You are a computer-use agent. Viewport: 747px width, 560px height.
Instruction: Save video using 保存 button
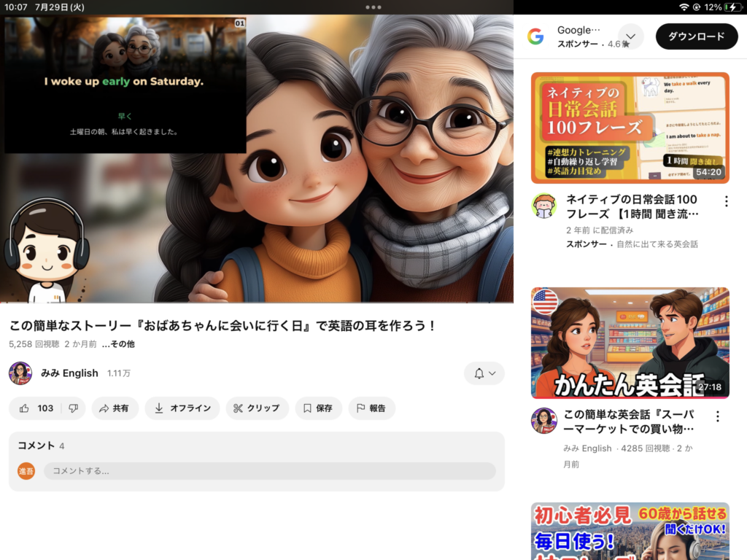coord(318,408)
